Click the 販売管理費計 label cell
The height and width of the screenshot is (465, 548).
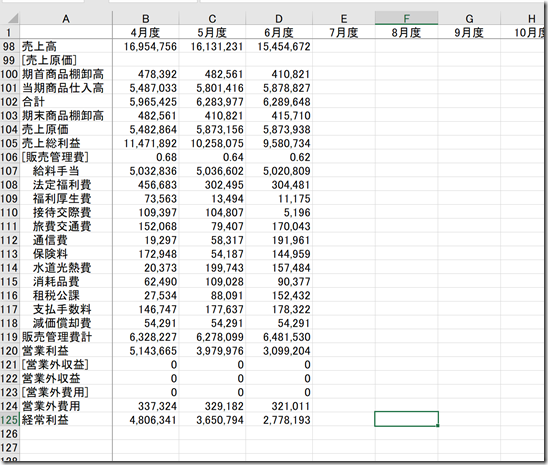pos(66,337)
